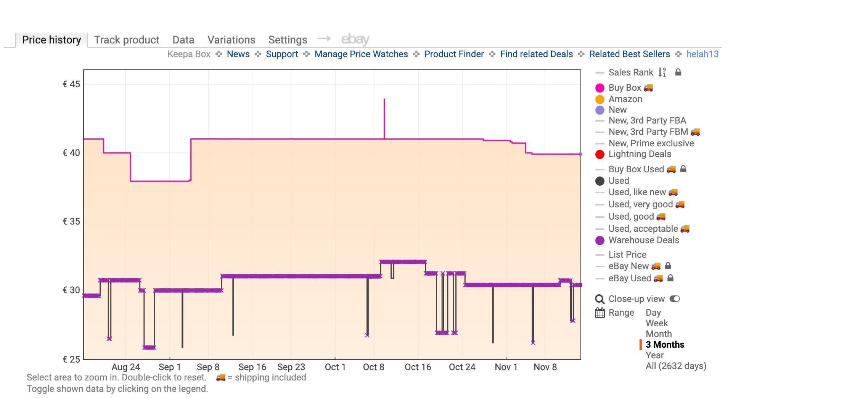Click the lock icon next to Sales Rank

(x=678, y=72)
